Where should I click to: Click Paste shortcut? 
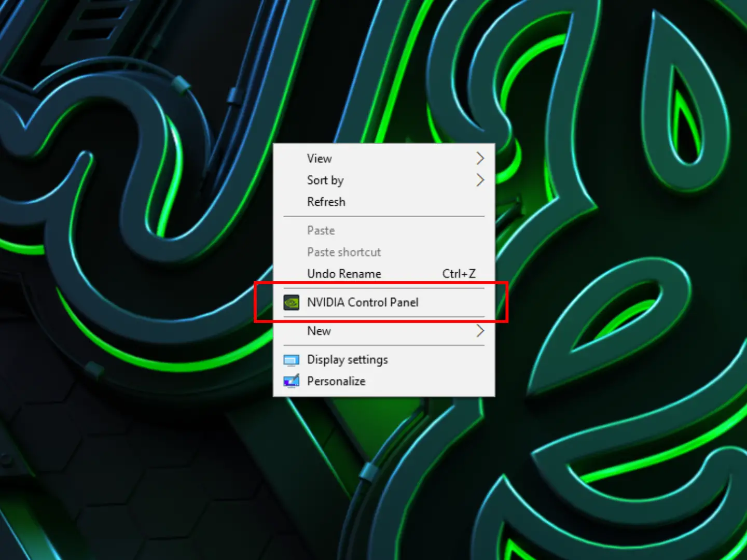(343, 252)
